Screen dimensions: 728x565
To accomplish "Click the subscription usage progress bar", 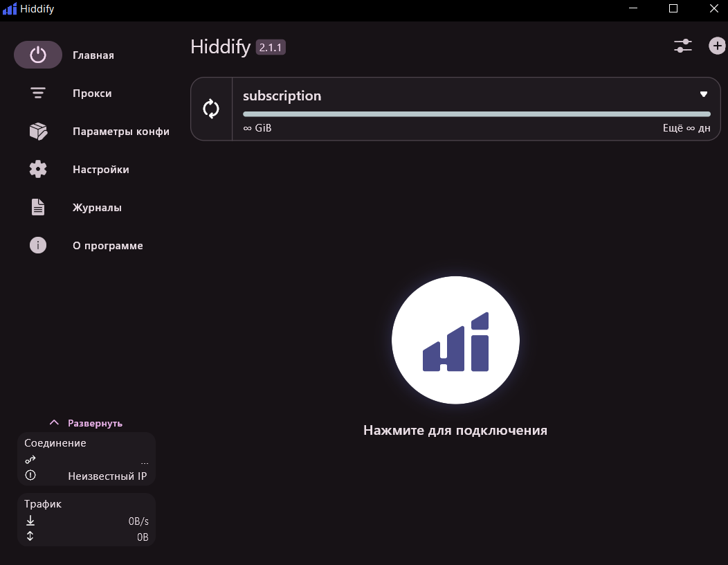I will [x=476, y=114].
